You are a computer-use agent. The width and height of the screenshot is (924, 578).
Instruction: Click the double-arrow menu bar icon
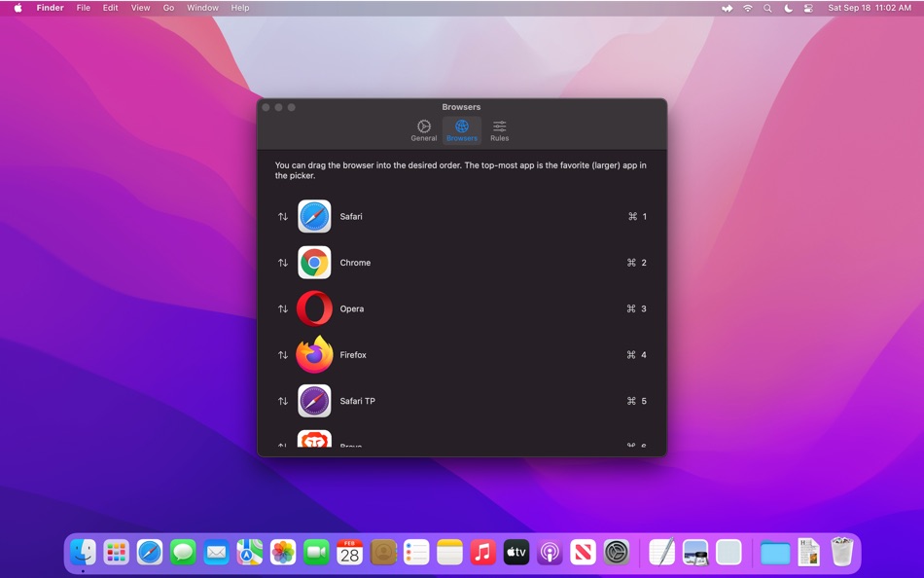(x=728, y=8)
